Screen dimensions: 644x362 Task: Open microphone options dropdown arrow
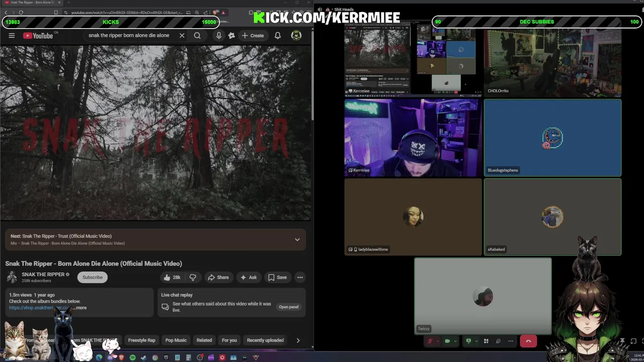(438, 341)
